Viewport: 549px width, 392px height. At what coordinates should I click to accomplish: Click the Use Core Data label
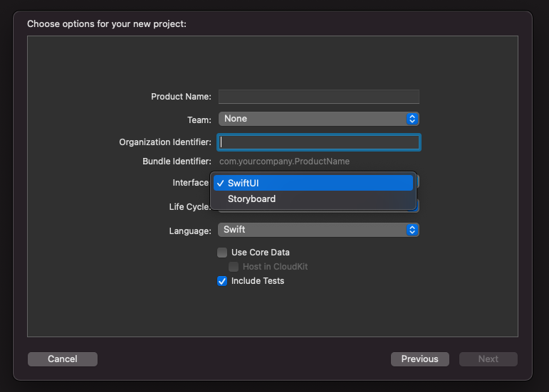[x=261, y=253]
